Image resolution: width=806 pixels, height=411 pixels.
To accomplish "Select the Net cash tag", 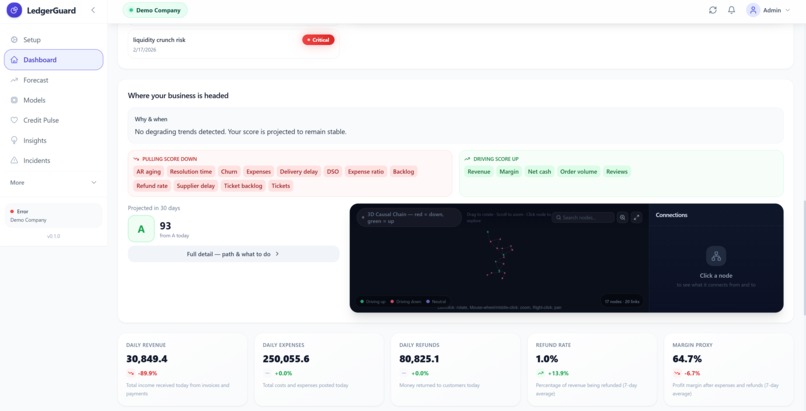I will (x=539, y=172).
